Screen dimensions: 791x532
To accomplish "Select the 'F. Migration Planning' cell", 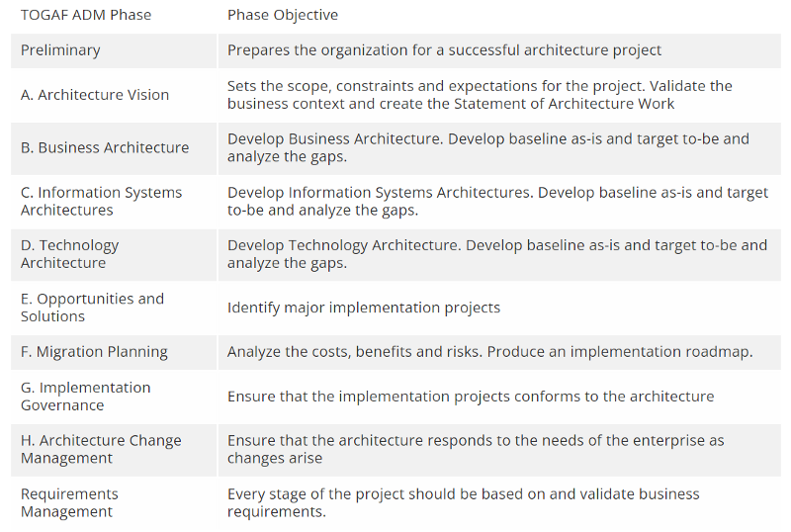I will click(94, 352).
